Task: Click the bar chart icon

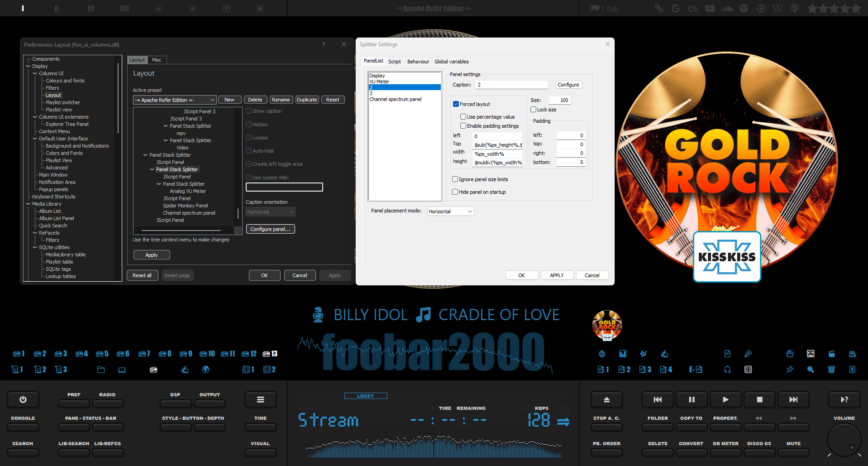Action: [x=623, y=354]
